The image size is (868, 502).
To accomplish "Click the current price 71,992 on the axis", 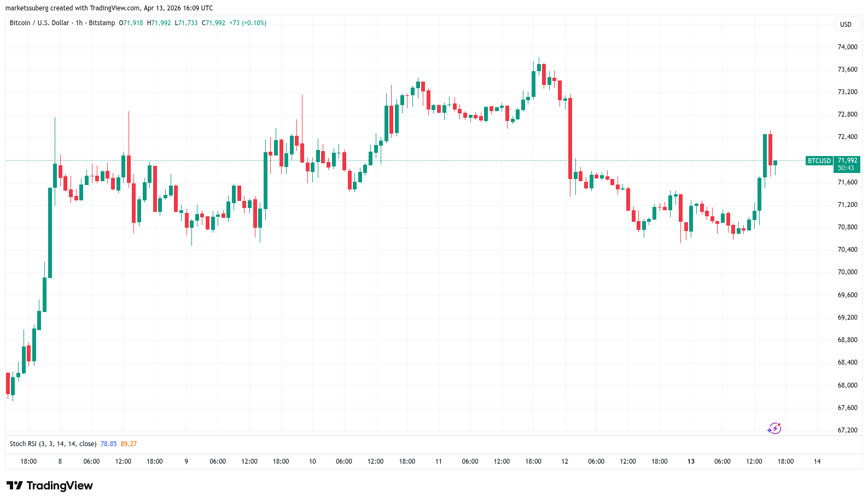I will pos(847,160).
